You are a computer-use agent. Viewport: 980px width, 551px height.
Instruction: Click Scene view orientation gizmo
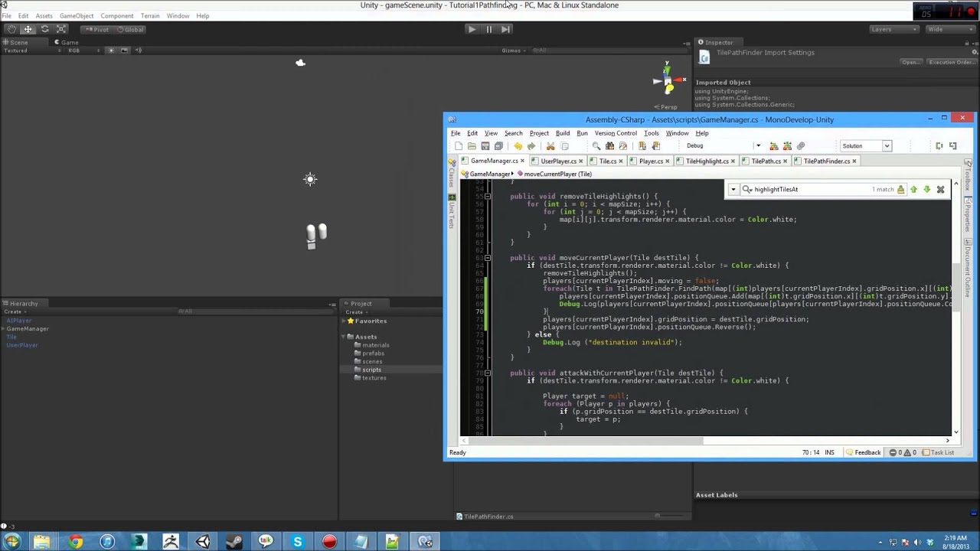[x=668, y=80]
